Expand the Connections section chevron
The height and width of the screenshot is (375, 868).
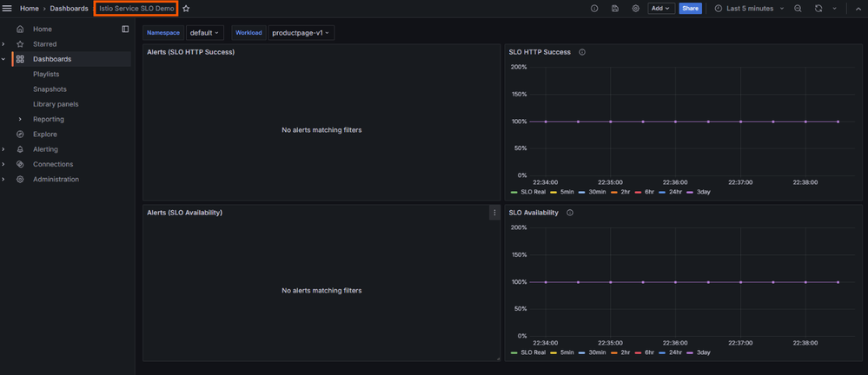coord(3,164)
